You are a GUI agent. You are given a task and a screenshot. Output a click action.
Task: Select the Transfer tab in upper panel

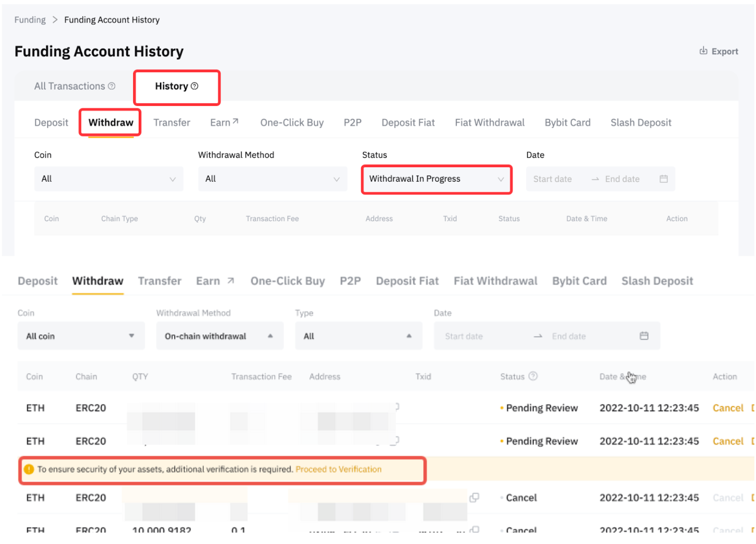coord(171,122)
